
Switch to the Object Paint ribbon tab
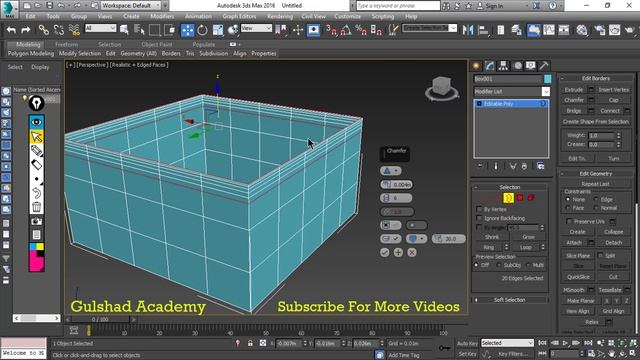[157, 44]
